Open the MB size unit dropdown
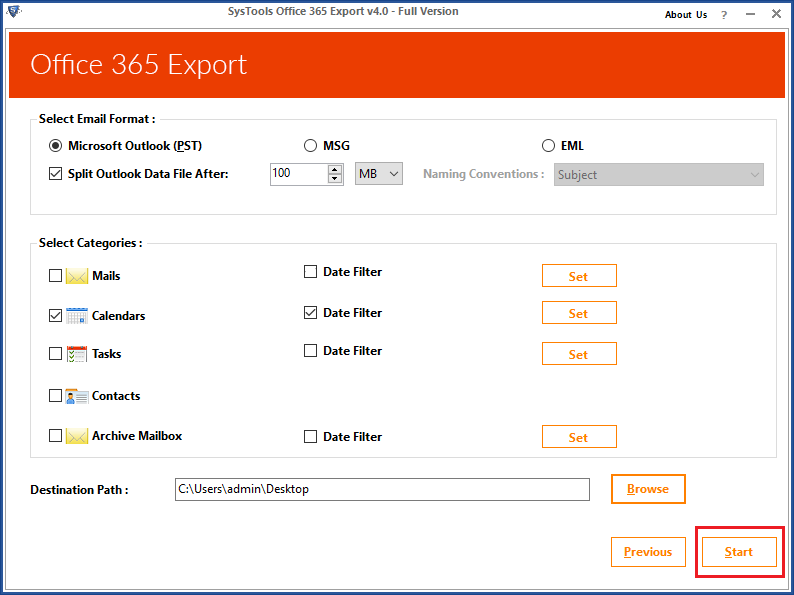794x595 pixels. click(379, 174)
